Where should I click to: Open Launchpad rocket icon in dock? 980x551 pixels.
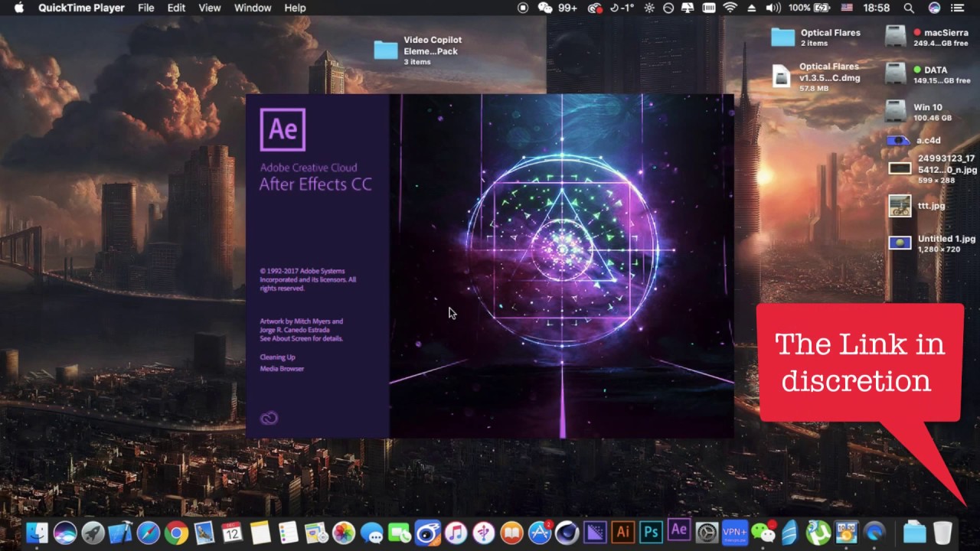point(93,533)
